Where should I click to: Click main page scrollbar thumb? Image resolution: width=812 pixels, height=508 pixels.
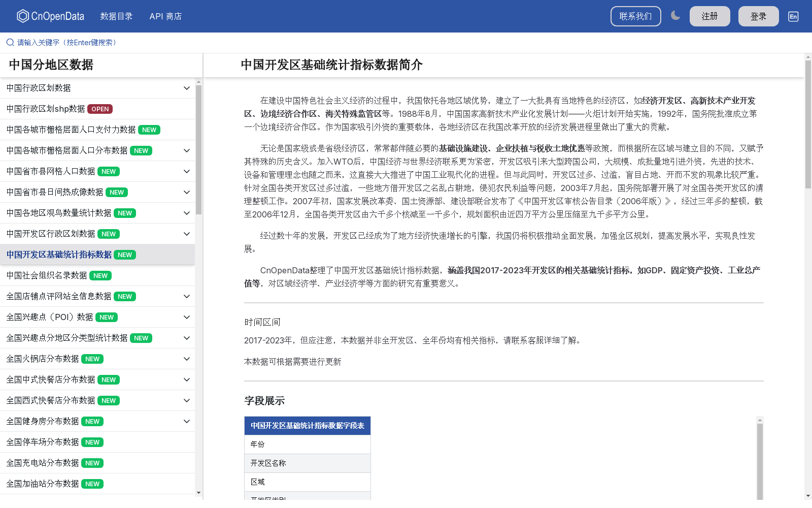pos(808,124)
